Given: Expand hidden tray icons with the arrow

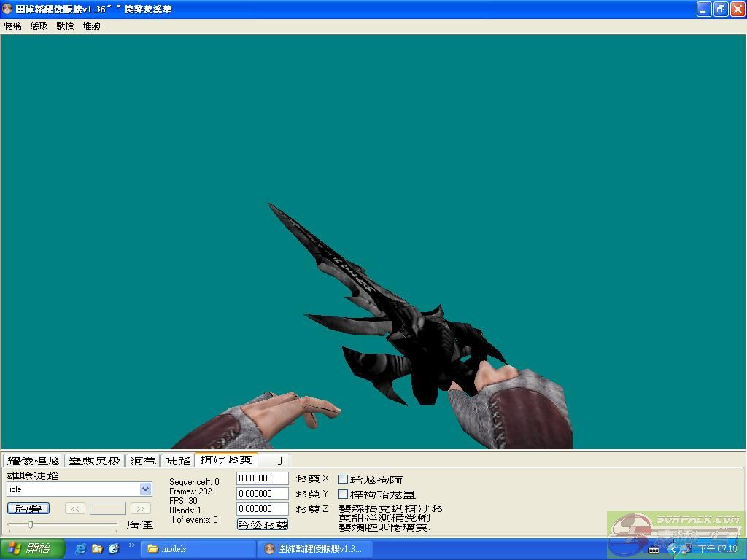Looking at the screenshot, I should 673,549.
